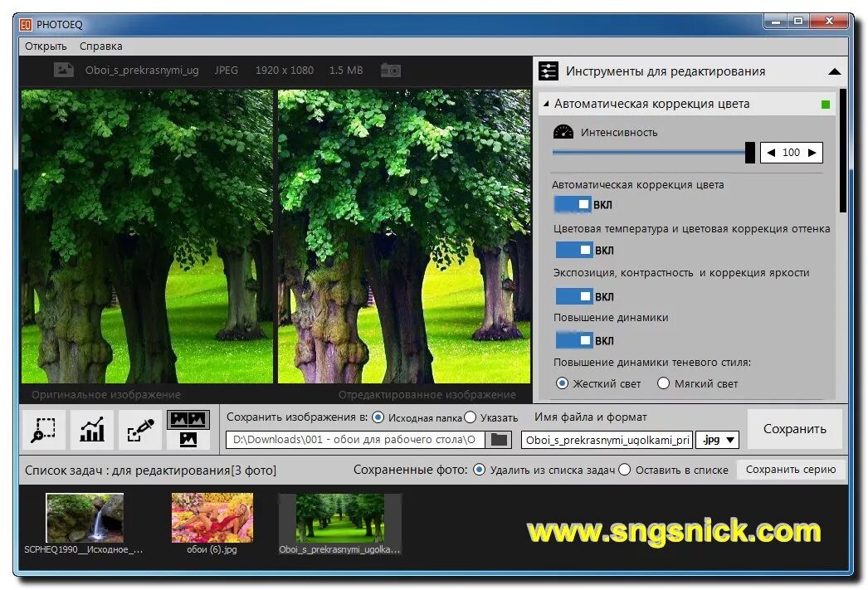868x590 pixels.
Task: Click the editing tools sliders icon
Action: pos(548,71)
